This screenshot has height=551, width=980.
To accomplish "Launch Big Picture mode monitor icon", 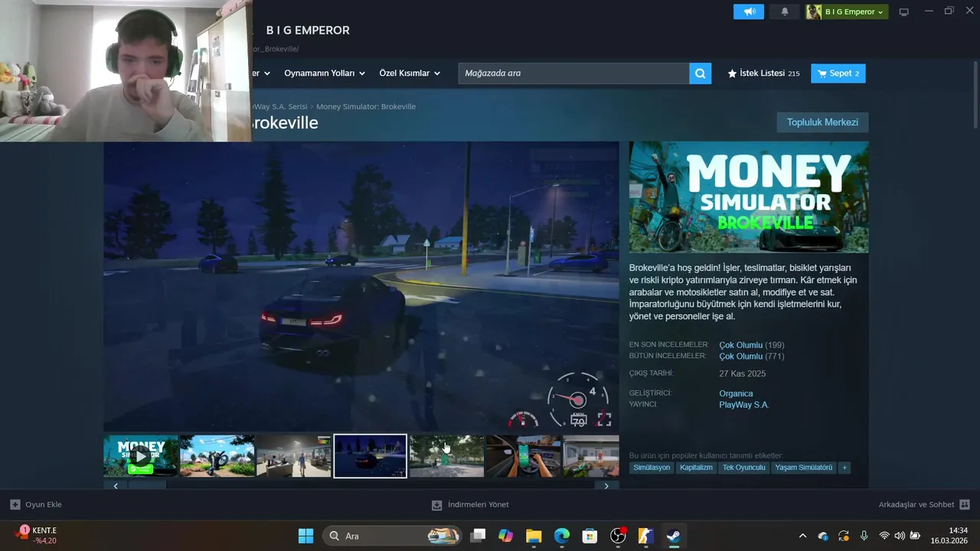I will click(x=903, y=11).
